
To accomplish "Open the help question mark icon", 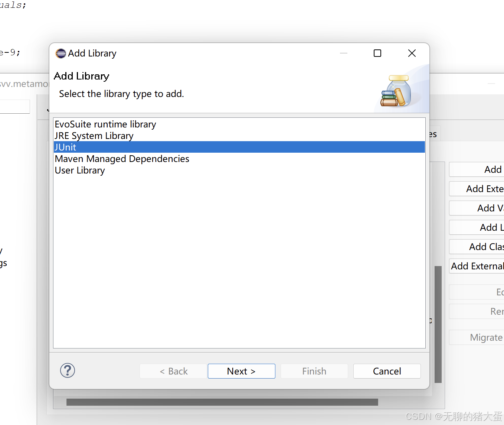I will click(68, 370).
